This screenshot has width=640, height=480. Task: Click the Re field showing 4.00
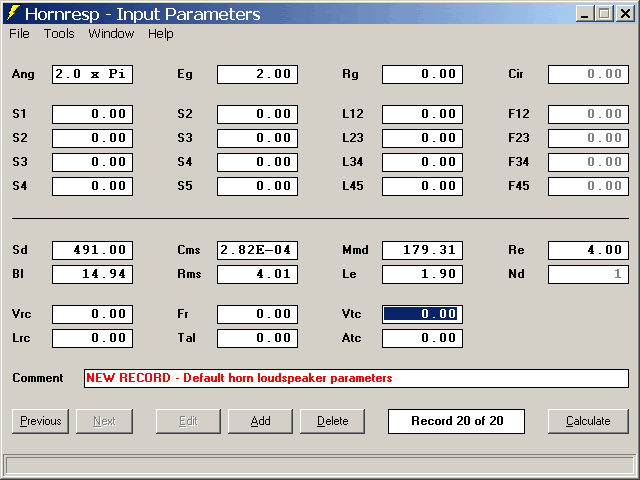coord(588,250)
